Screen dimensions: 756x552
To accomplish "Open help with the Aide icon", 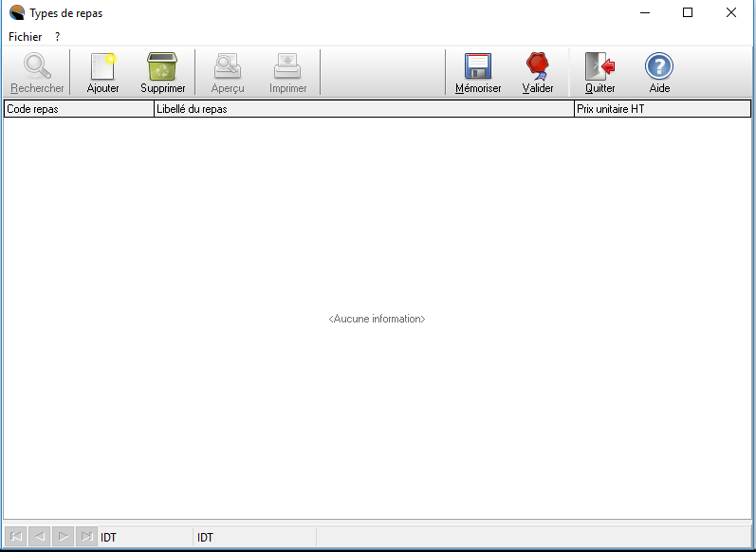I will point(659,67).
